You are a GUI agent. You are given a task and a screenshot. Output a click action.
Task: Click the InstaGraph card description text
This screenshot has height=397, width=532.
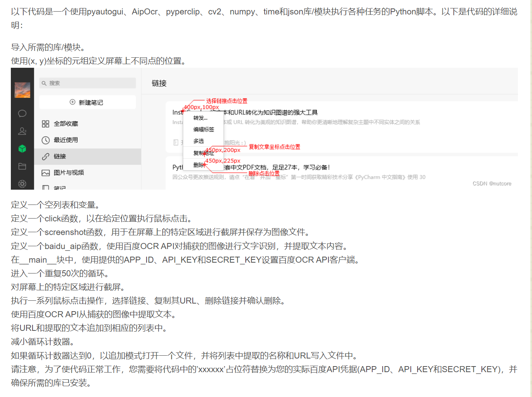coord(296,122)
